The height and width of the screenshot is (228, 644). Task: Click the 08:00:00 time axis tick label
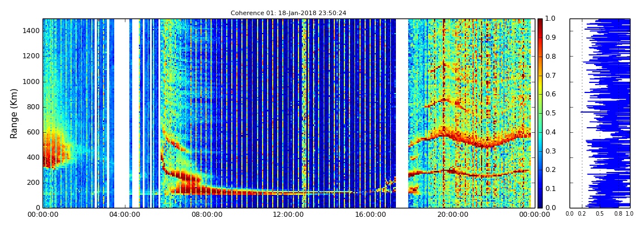tap(206, 214)
